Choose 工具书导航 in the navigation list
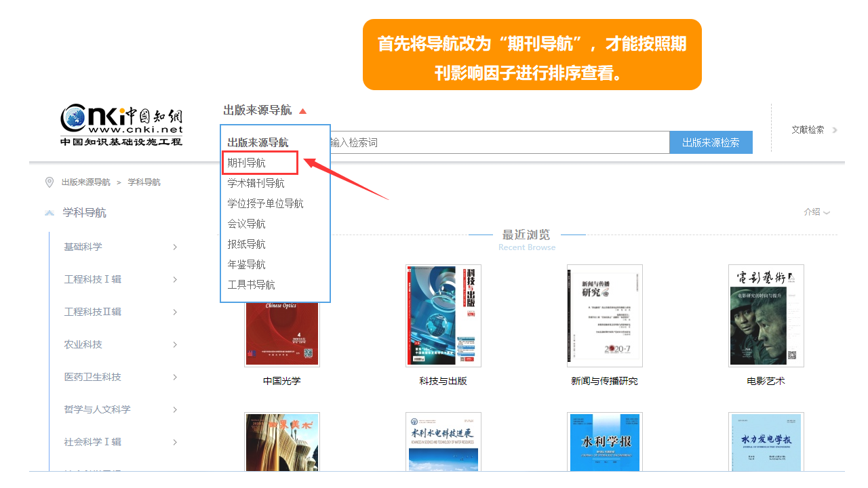Viewport: 868px width, 488px height. [252, 285]
